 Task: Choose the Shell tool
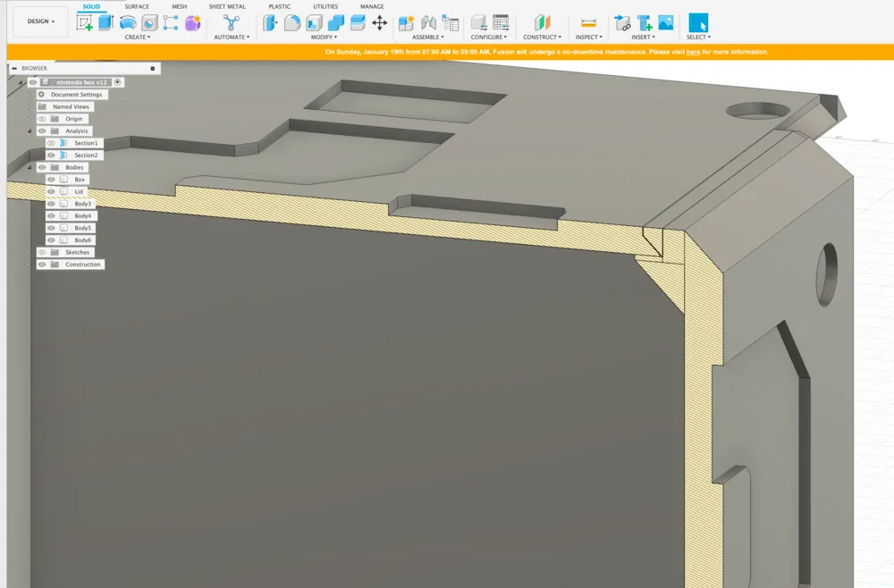314,23
